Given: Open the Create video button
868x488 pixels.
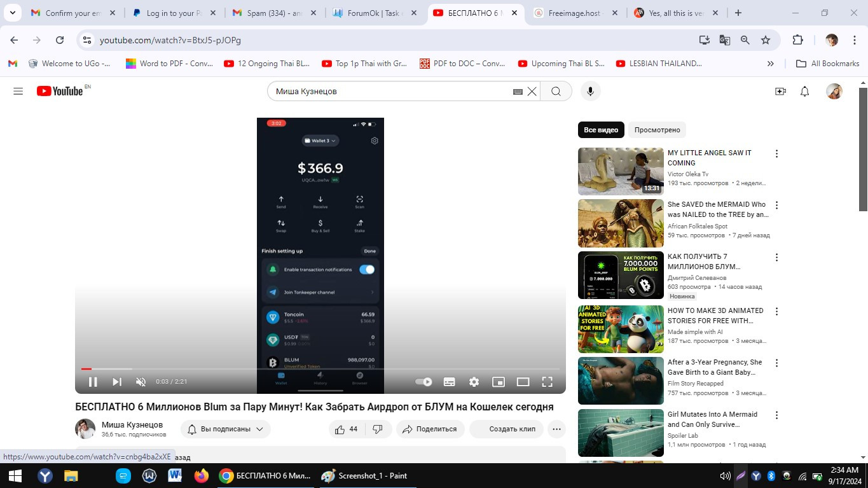Looking at the screenshot, I should tap(780, 91).
